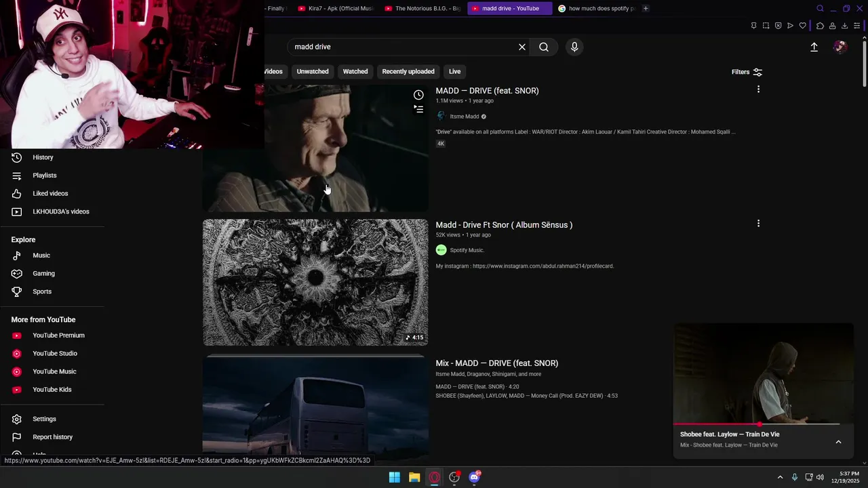This screenshot has height=488, width=868.
Task: Open the ad blocker shield icon
Action: [x=778, y=26]
